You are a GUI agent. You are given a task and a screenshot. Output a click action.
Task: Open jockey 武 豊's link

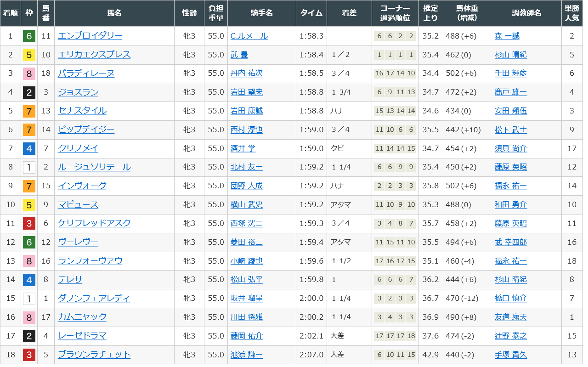239,55
